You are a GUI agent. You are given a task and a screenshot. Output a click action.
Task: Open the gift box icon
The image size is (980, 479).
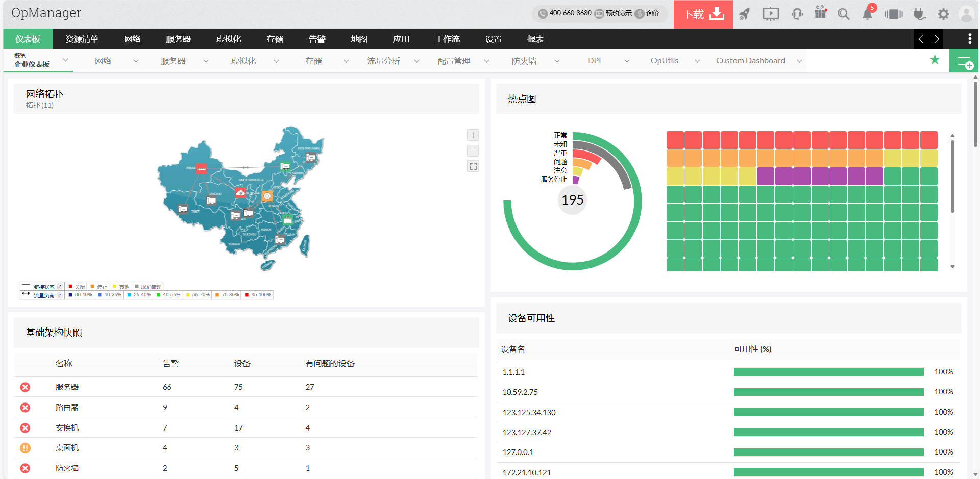tap(820, 13)
